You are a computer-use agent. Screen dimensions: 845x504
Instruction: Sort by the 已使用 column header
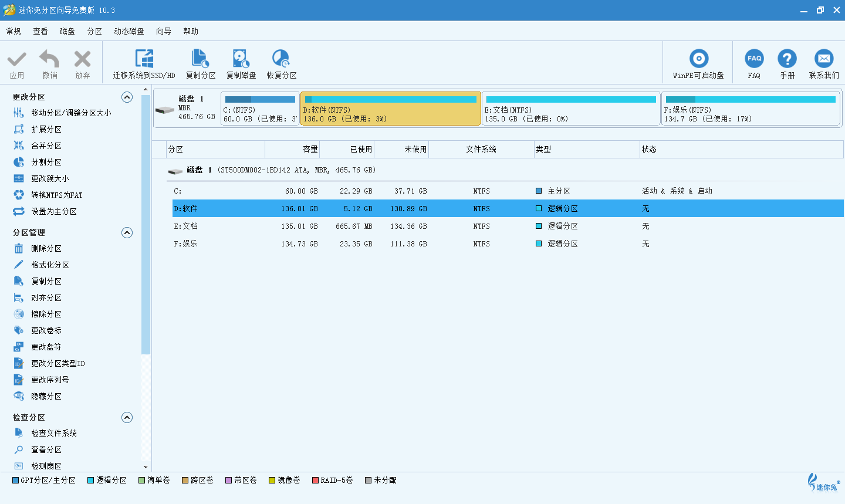(x=347, y=149)
